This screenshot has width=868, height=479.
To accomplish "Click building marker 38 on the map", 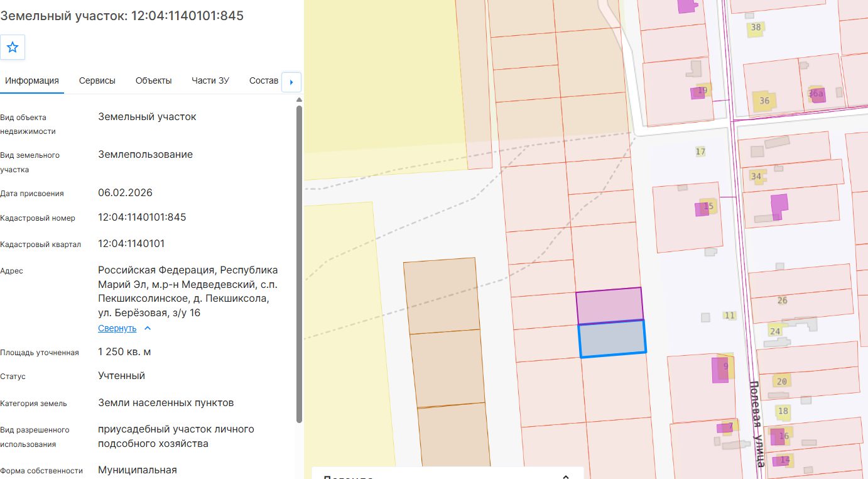I will tap(756, 27).
